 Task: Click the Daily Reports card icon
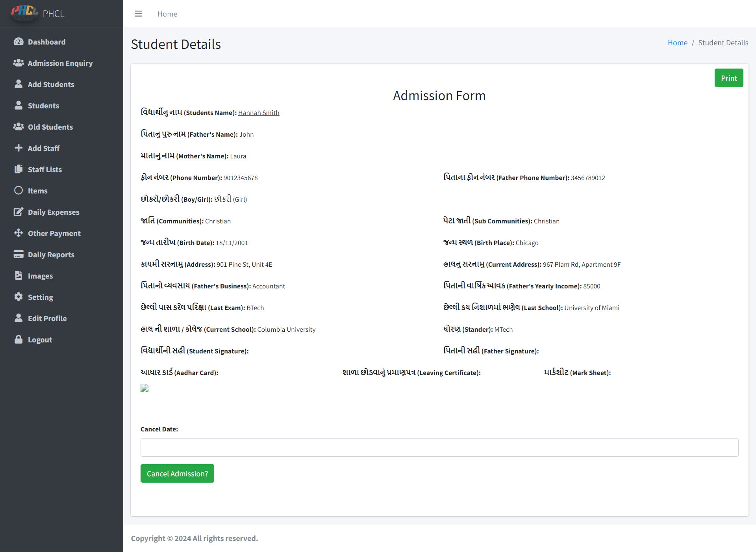coord(19,255)
